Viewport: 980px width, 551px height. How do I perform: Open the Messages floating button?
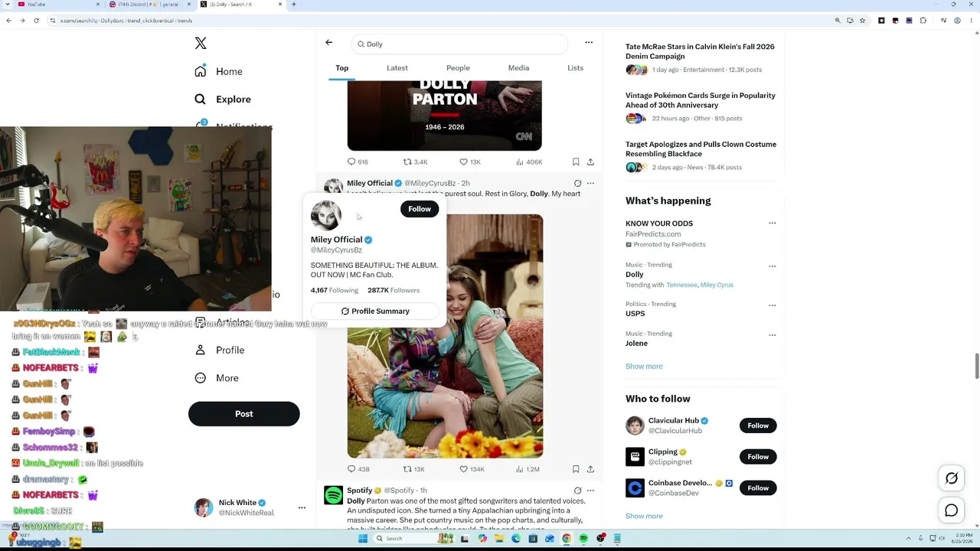(952, 510)
